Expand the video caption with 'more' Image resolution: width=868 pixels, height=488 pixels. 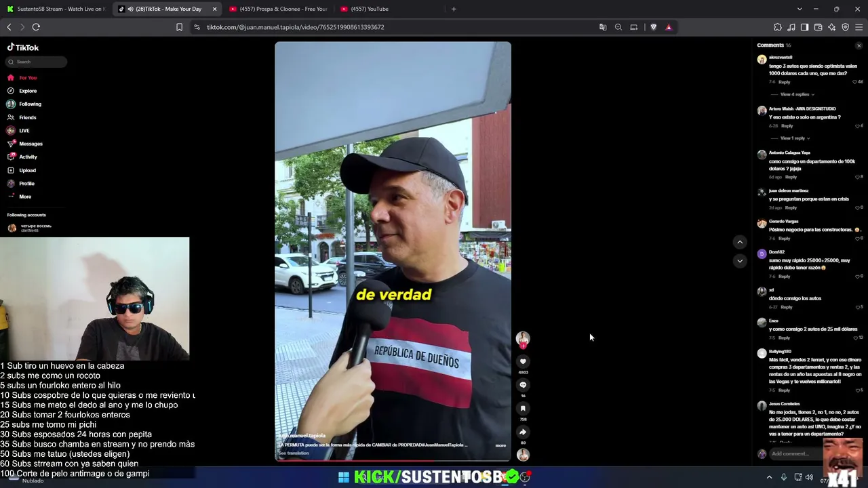[x=500, y=445]
